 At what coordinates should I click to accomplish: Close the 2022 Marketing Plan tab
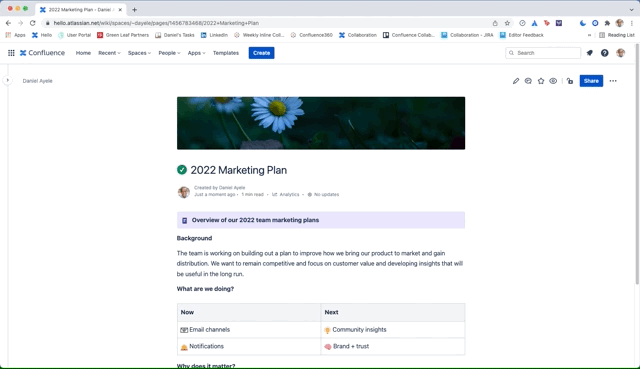pos(120,9)
